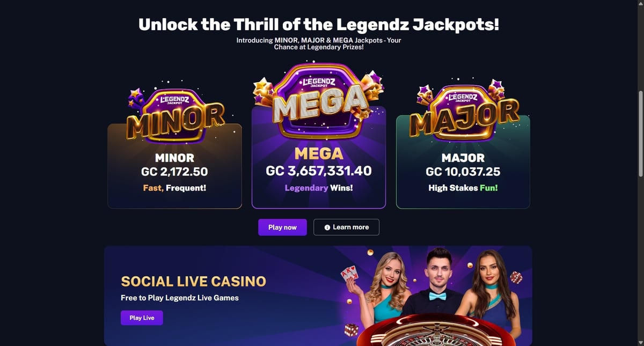
Task: Select the MEGA jackpot amount GC 3,657,331.40
Action: (319, 171)
